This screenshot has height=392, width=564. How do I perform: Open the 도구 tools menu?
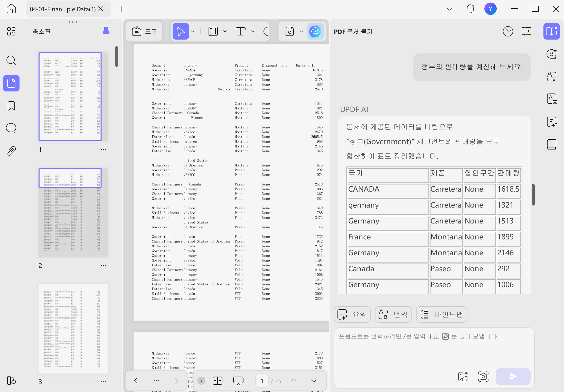[x=144, y=31]
